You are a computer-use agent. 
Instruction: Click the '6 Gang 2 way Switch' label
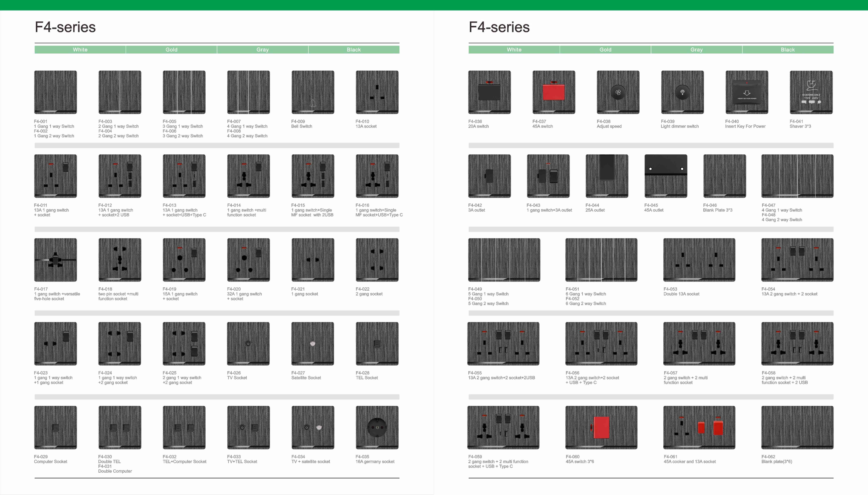point(586,304)
